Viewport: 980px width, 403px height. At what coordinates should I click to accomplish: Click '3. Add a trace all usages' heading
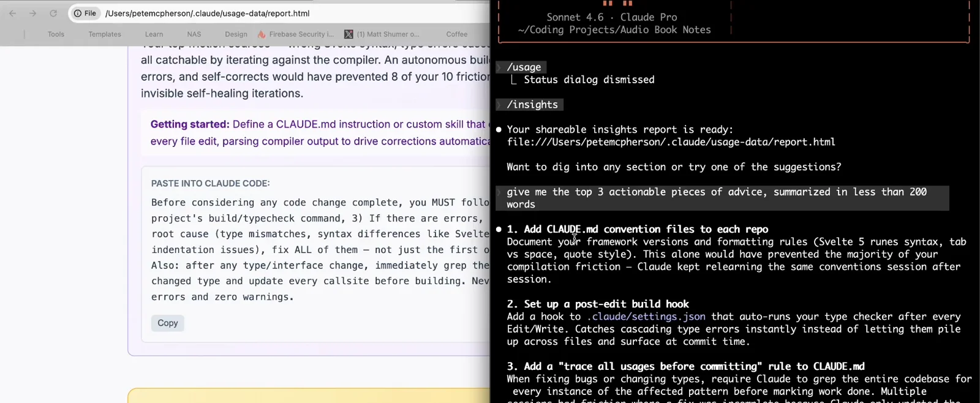pos(685,366)
